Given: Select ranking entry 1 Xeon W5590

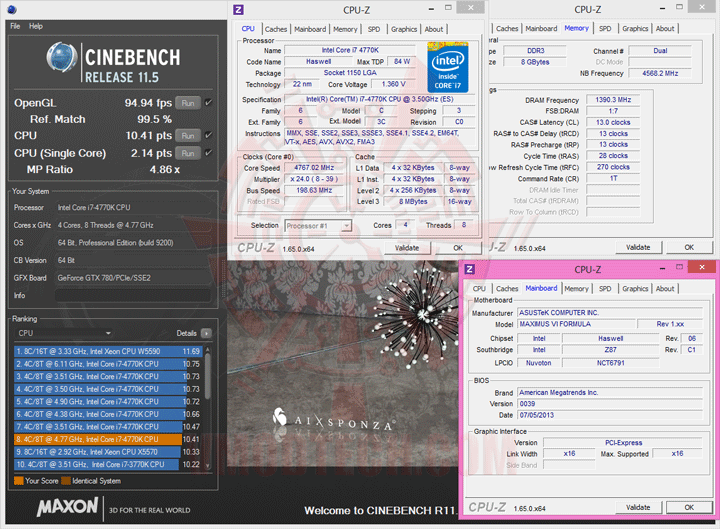Looking at the screenshot, I should [108, 351].
